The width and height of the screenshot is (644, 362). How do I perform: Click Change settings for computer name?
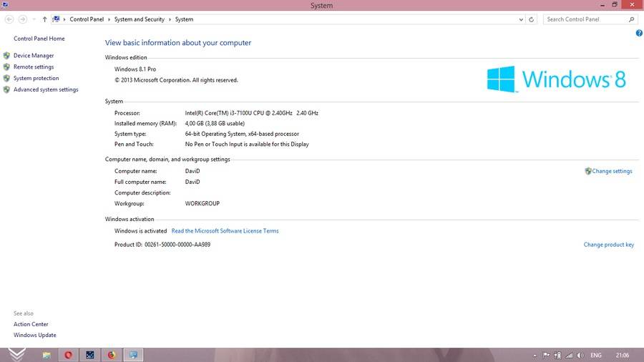[x=612, y=171]
